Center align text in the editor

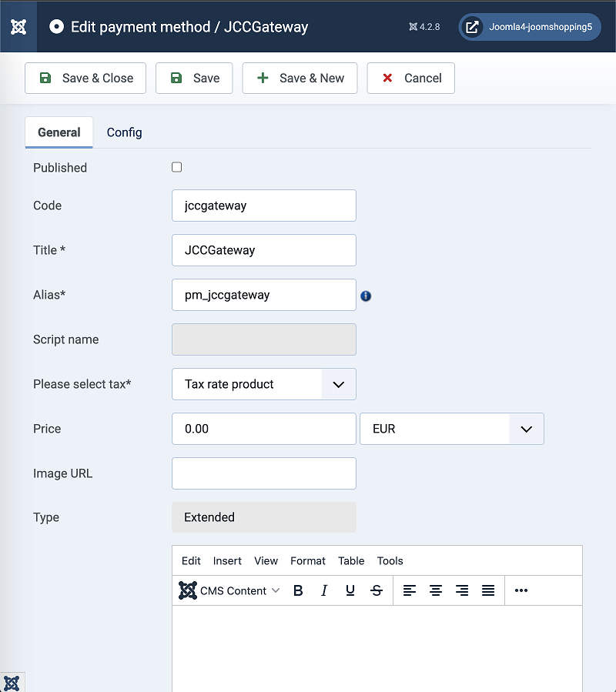[436, 590]
